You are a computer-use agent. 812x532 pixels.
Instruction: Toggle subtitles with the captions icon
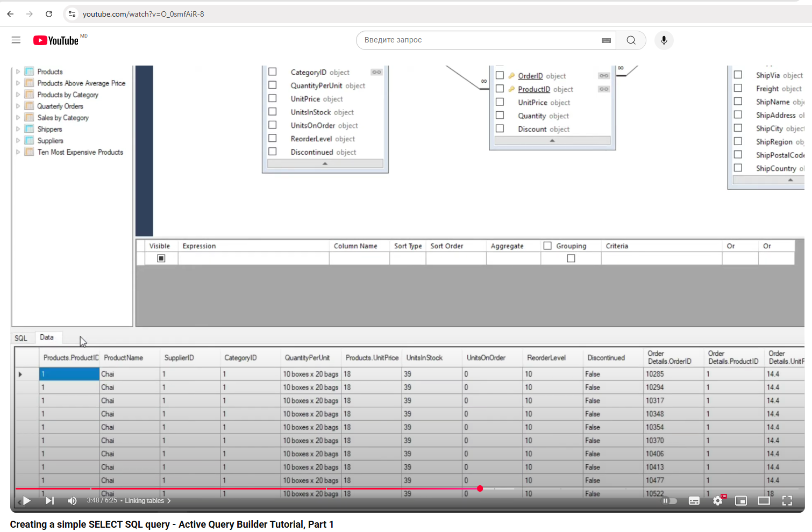click(694, 501)
